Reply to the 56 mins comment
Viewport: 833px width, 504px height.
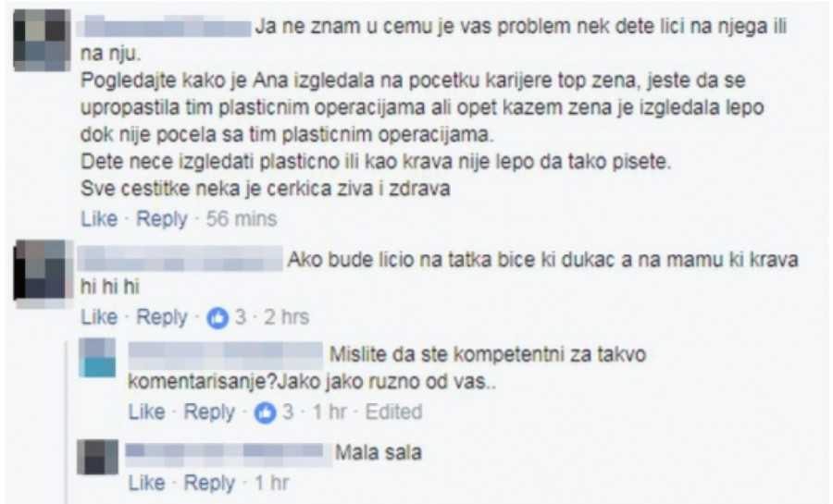tap(161, 219)
